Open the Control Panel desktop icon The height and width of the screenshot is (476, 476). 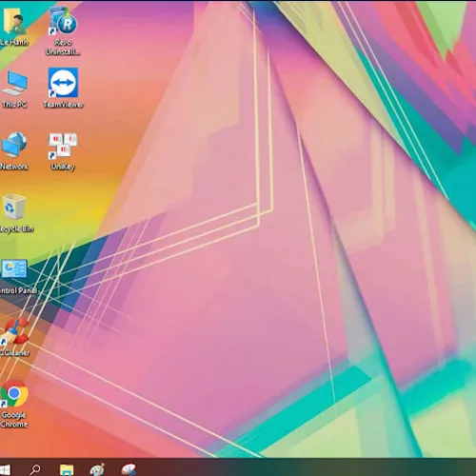[14, 269]
